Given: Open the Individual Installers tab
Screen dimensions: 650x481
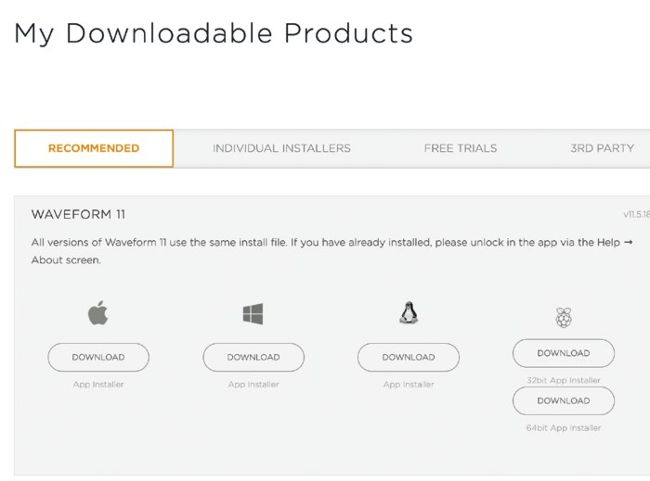Looking at the screenshot, I should tap(281, 148).
